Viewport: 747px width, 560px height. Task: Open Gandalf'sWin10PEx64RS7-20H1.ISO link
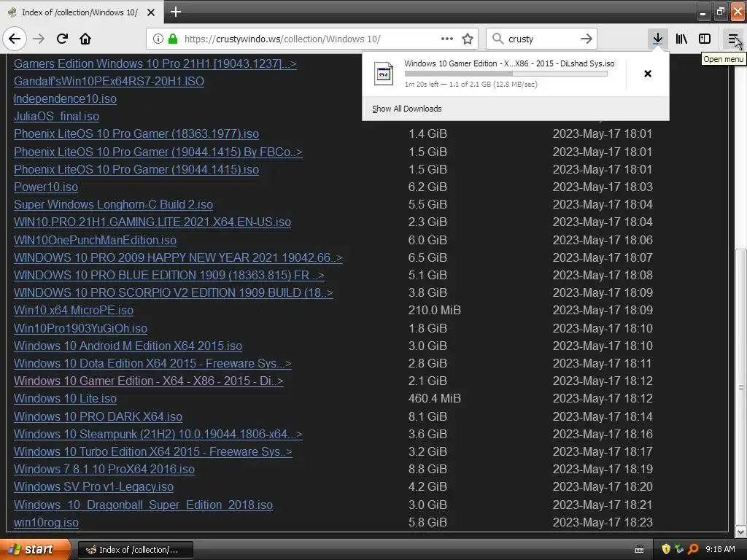pos(109,82)
